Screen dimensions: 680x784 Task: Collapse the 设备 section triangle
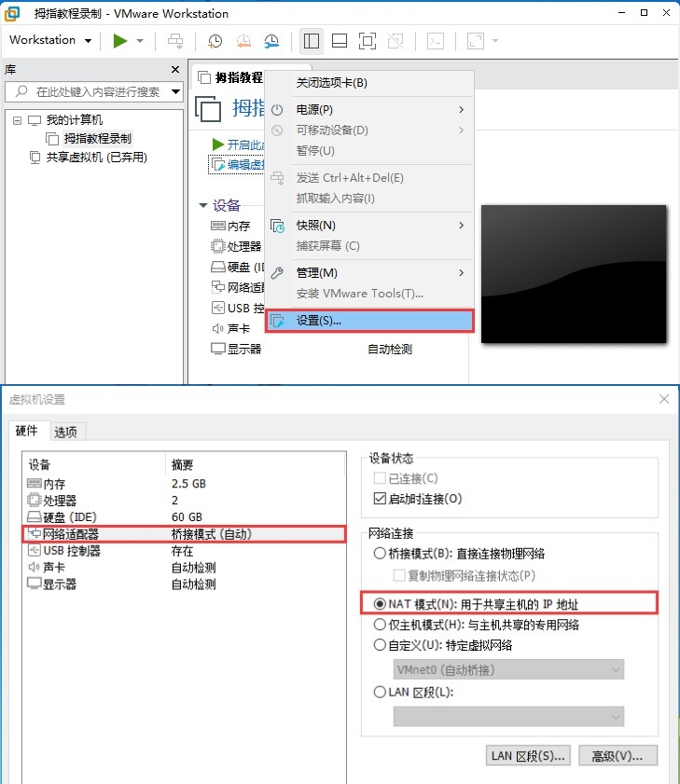(203, 205)
